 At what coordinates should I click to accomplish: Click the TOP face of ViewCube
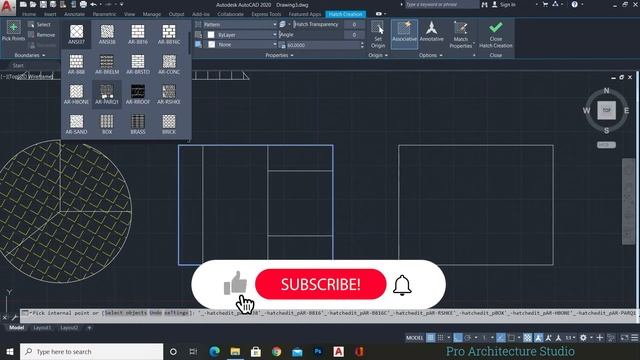pos(607,111)
